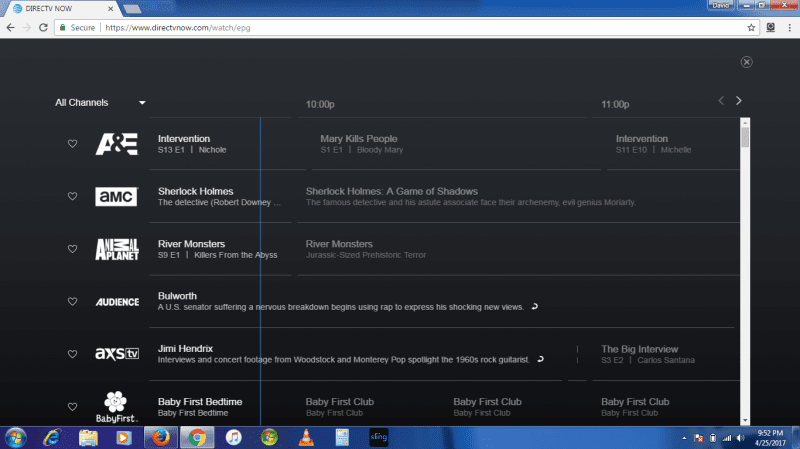This screenshot has width=800, height=449.
Task: Bookmark this page with the star icon
Action: pyautogui.click(x=751, y=28)
